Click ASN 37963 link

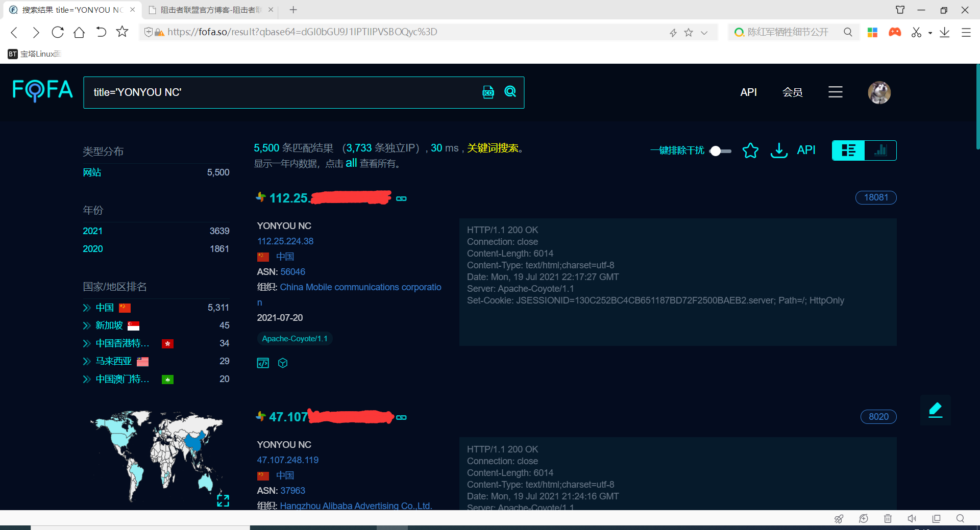293,491
